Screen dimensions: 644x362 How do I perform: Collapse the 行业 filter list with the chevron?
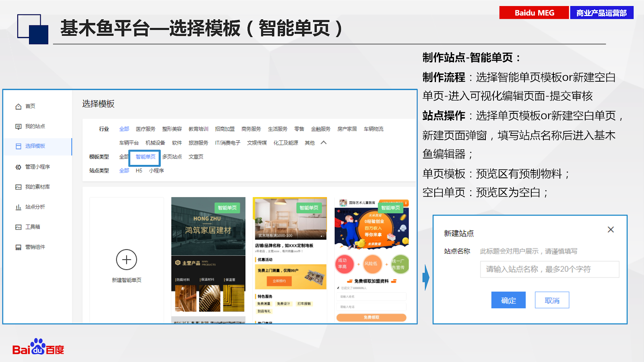tap(324, 143)
